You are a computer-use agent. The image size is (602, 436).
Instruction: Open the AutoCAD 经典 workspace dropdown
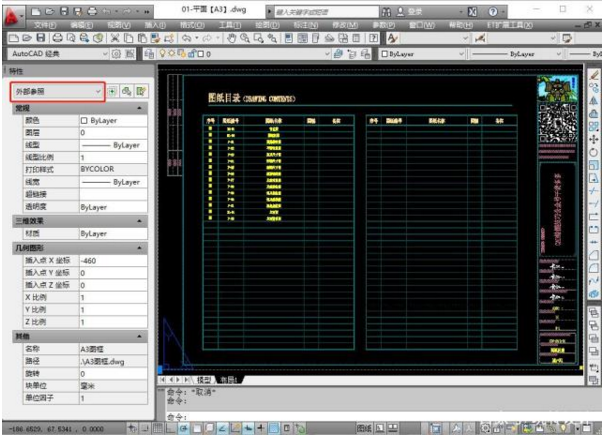(x=58, y=54)
